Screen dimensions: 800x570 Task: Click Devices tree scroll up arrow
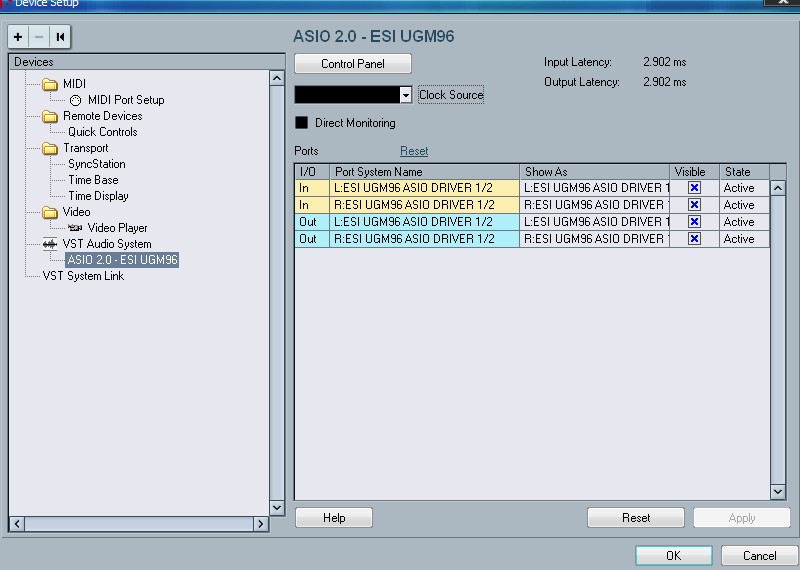click(x=277, y=78)
